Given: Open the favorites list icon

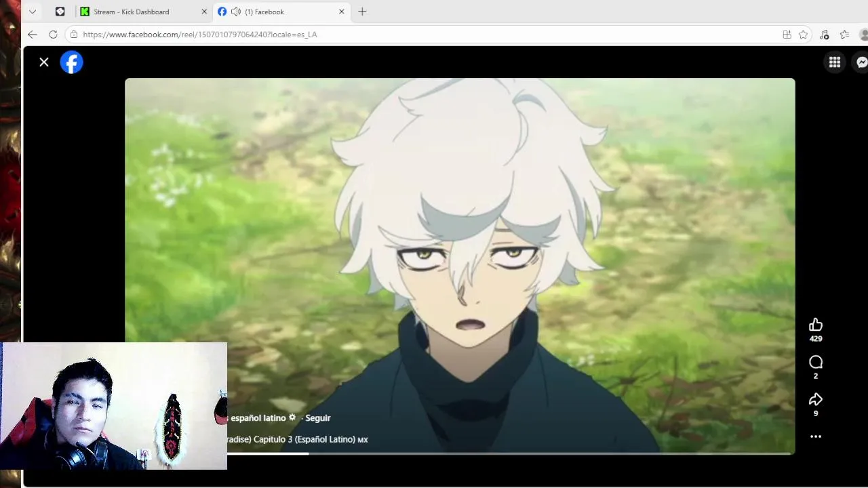Looking at the screenshot, I should (844, 35).
